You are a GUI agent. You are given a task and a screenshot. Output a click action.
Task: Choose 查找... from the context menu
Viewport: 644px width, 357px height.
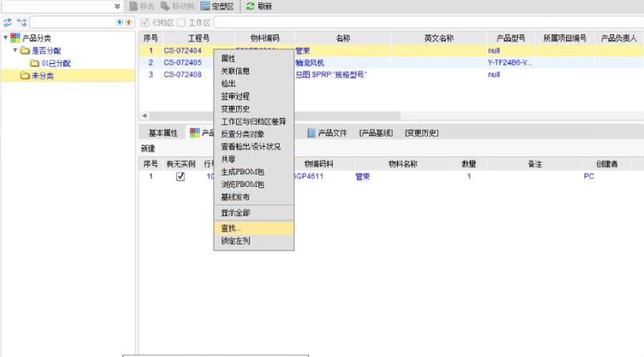[x=231, y=228]
